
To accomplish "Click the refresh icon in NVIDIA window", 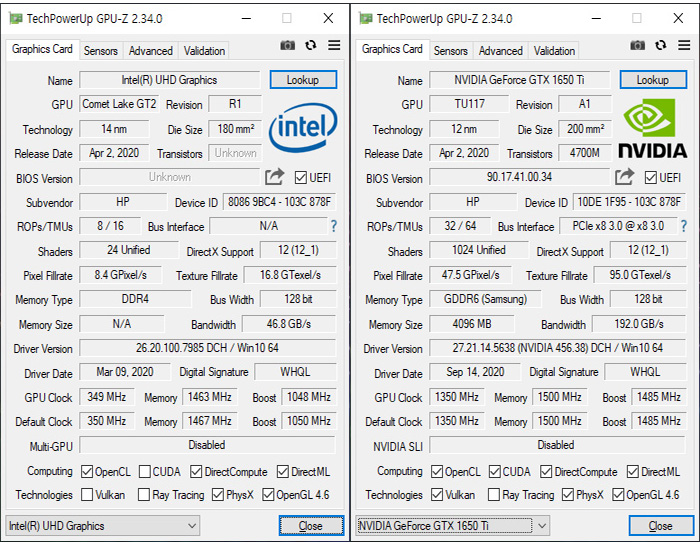I will pos(661,45).
